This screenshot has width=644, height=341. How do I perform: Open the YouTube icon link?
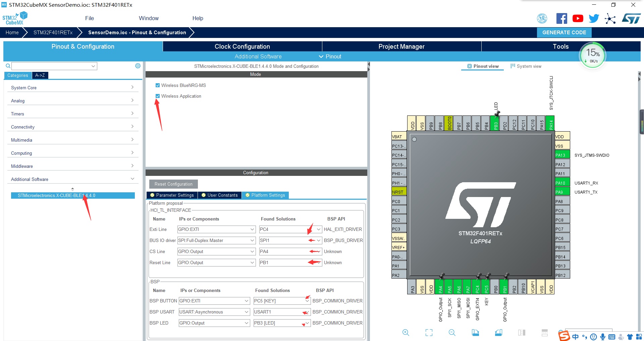click(578, 18)
